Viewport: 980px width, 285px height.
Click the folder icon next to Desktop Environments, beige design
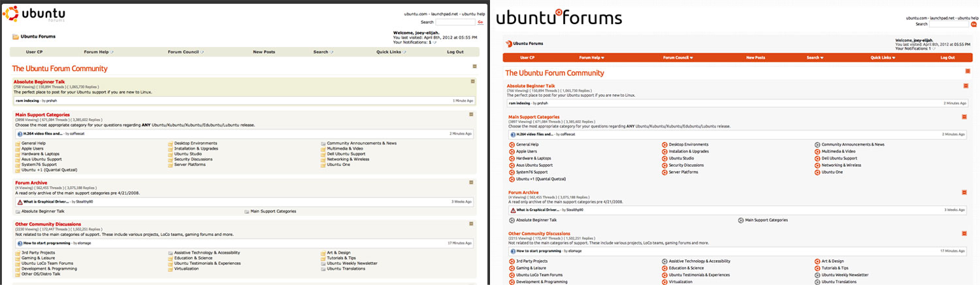171,143
